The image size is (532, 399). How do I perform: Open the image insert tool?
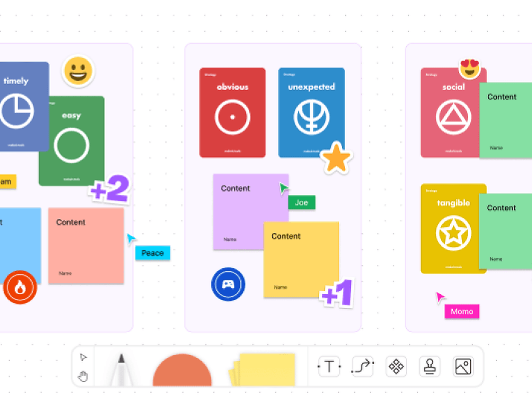(x=463, y=366)
